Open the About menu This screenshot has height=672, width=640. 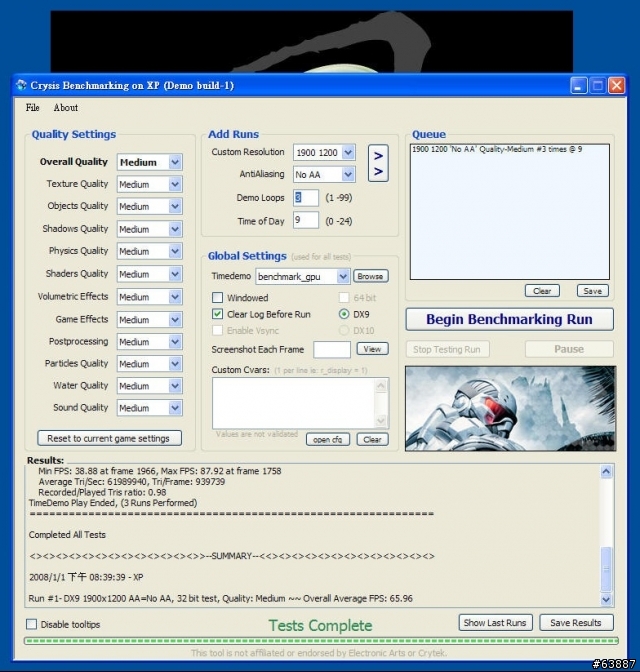pos(66,108)
